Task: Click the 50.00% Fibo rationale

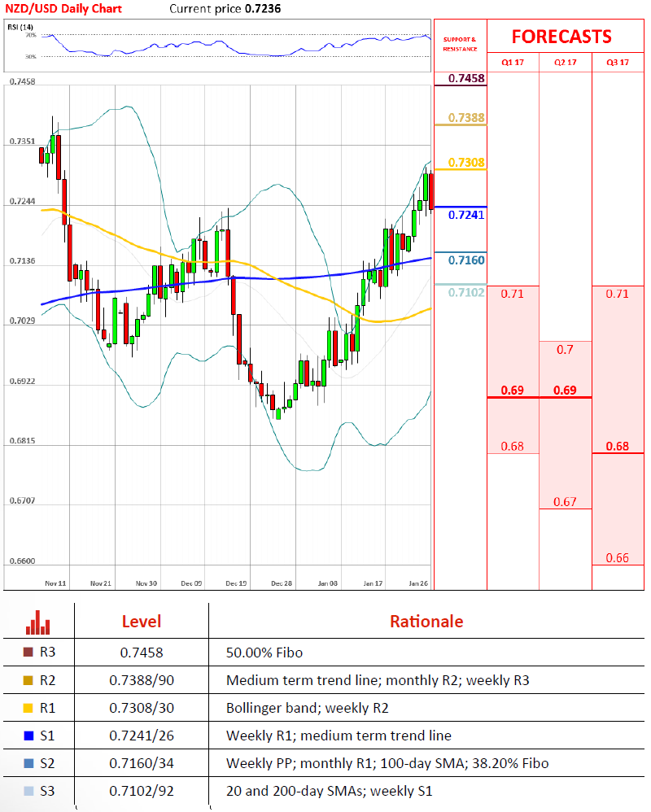Action: (264, 653)
